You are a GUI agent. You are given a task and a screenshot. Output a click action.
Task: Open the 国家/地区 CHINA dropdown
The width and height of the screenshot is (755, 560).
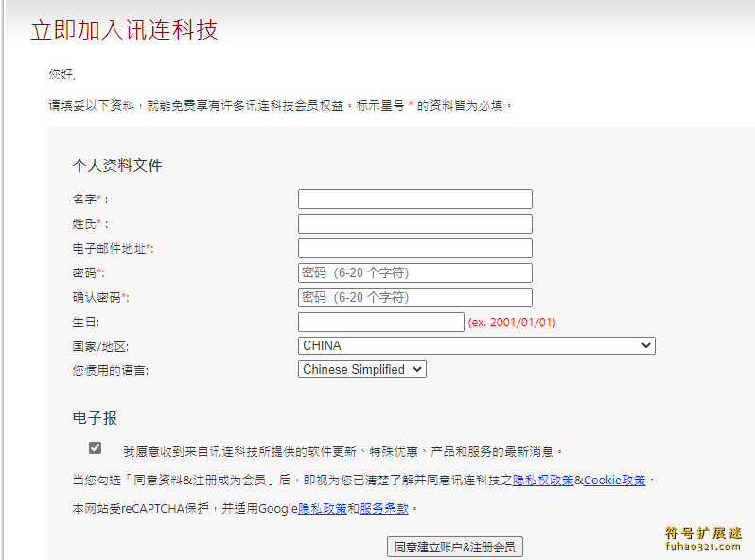[477, 345]
